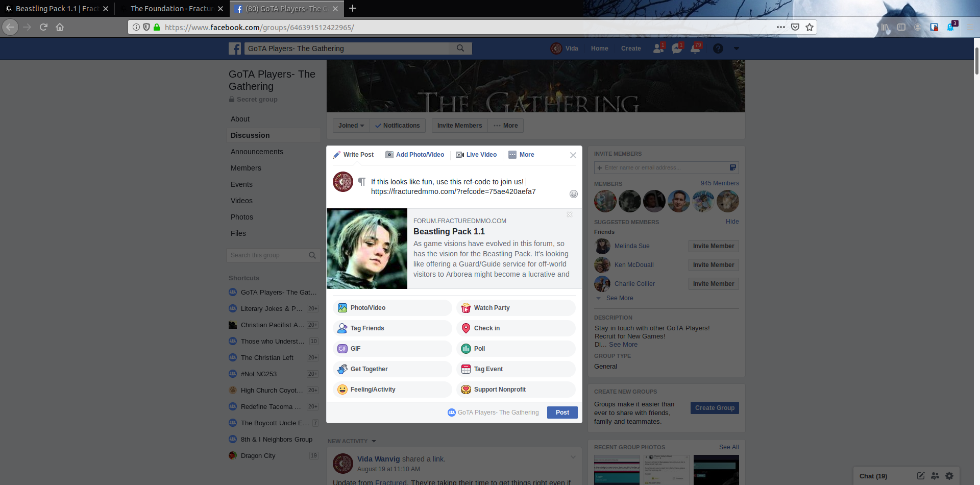
Task: Expand description See More link
Action: [x=623, y=345]
